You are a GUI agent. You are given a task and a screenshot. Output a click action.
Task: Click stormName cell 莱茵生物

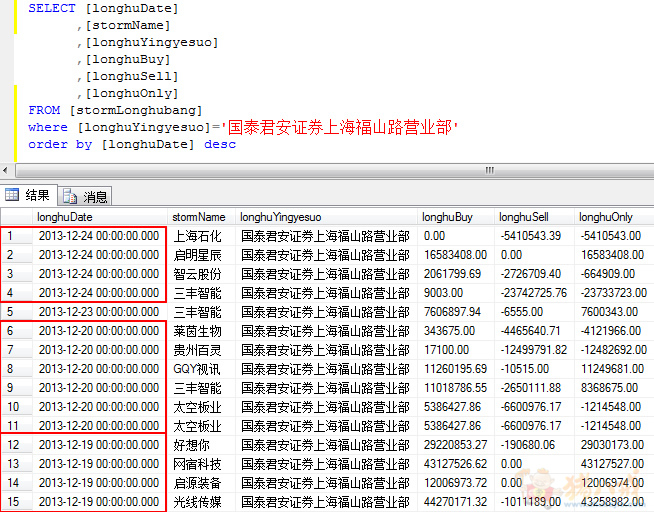pyautogui.click(x=197, y=331)
